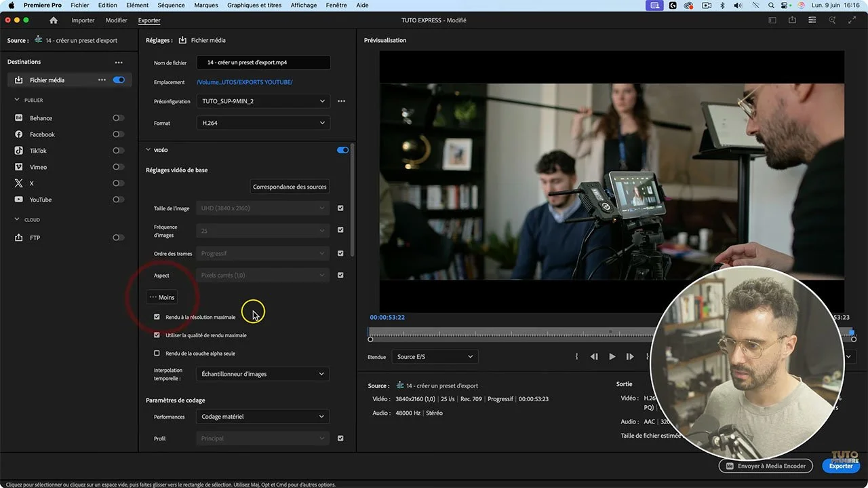Turn off the VIDÉO section toggle
Viewport: 868px width, 488px height.
(x=342, y=150)
